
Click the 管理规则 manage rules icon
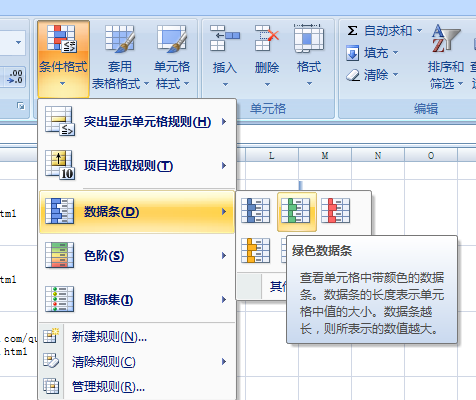point(51,386)
